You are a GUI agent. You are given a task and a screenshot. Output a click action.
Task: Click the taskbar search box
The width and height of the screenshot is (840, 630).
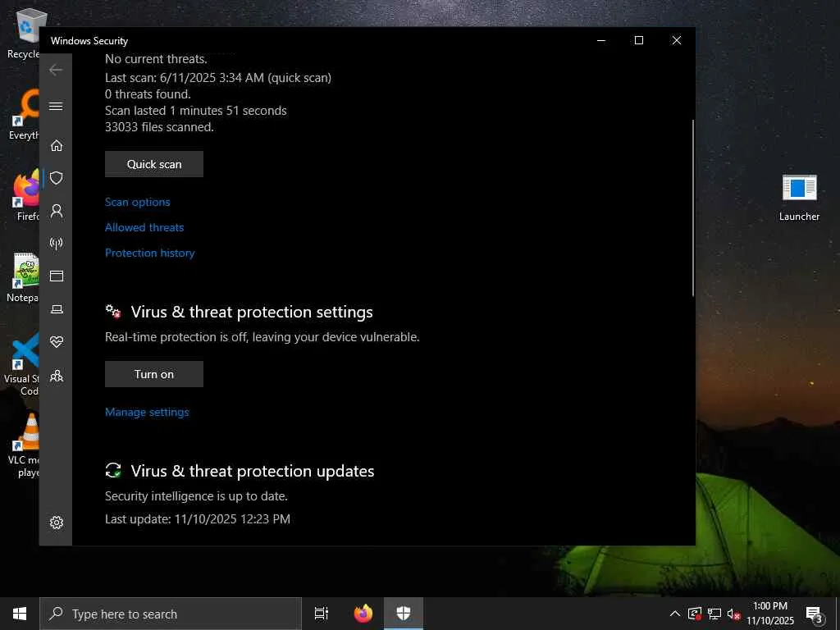click(x=171, y=614)
